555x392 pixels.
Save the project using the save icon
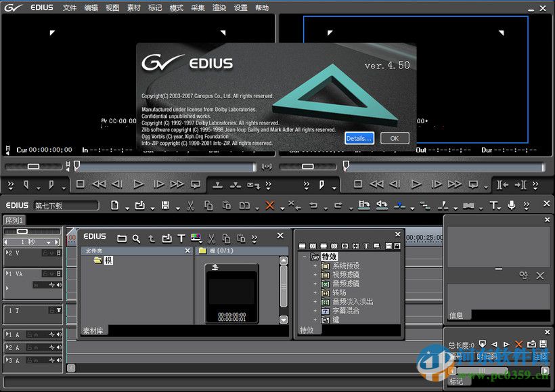165,204
